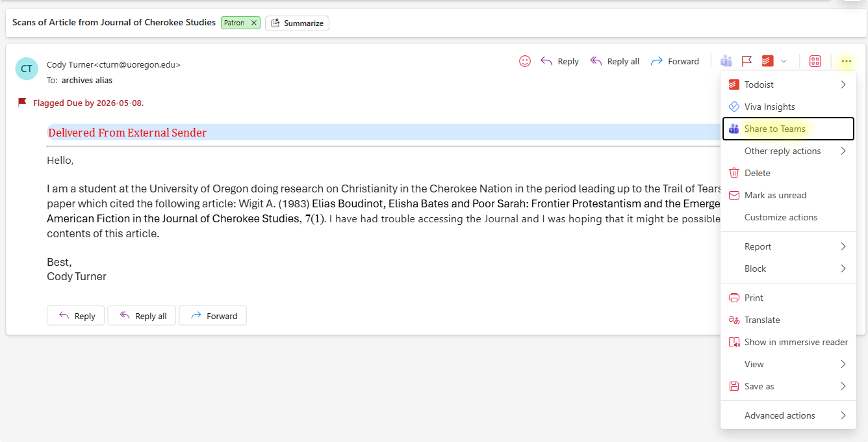Flag message using toolbar flag icon
This screenshot has height=442, width=868.
(747, 61)
